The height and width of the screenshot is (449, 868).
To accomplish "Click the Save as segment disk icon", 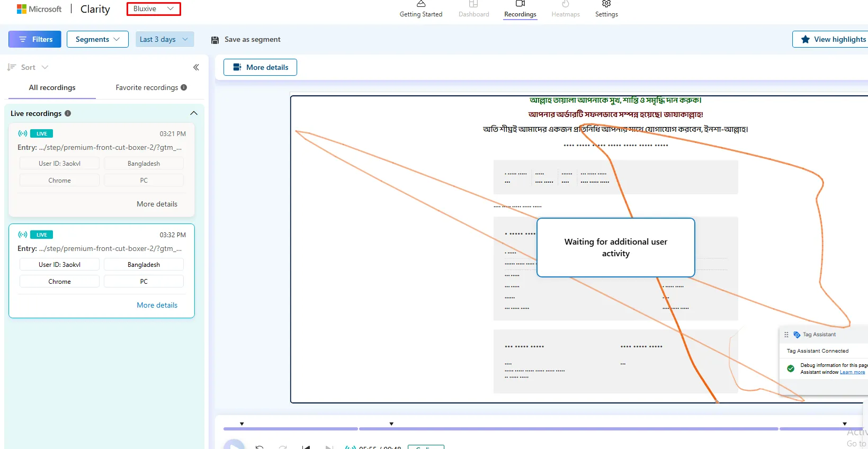I will coord(215,40).
